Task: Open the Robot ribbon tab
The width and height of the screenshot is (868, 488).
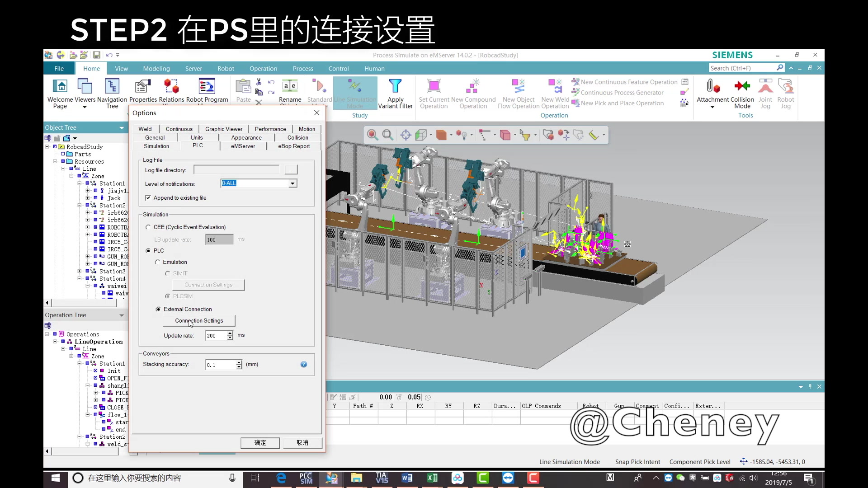Action: pyautogui.click(x=225, y=69)
